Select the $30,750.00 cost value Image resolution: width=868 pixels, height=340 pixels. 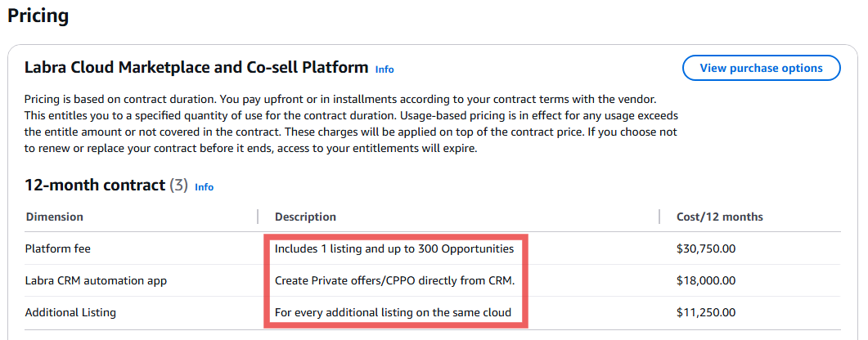pyautogui.click(x=706, y=248)
